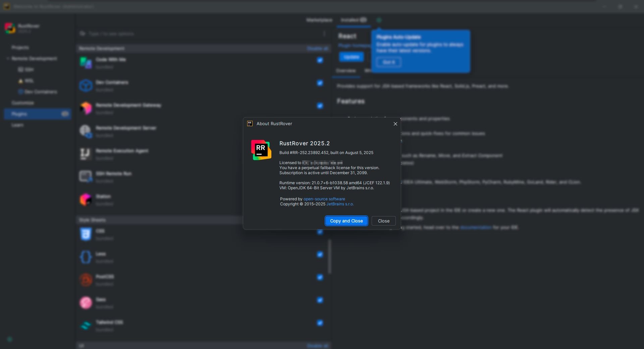Click the RustRover icon in window title bar
Screen dimensions: 644x349
6,6
